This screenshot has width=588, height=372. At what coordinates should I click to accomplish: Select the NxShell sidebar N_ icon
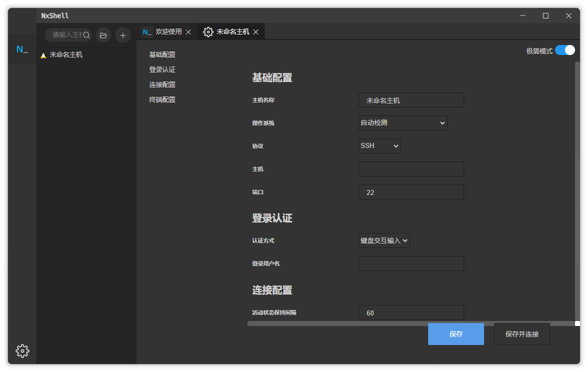[22, 49]
